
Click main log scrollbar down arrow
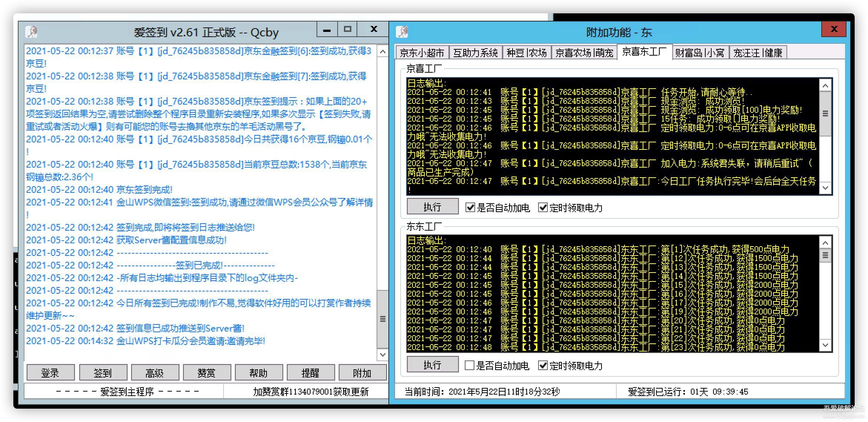click(x=383, y=355)
